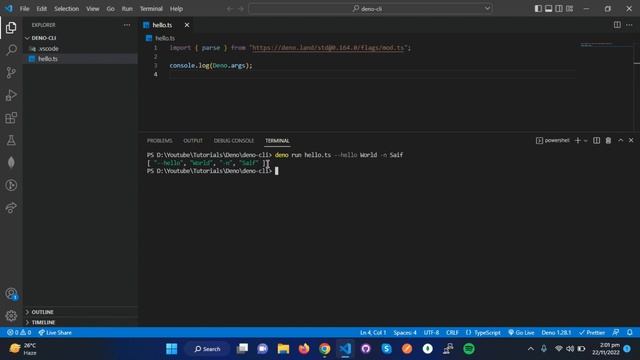Change indentation via Spaces: 4
The image size is (640, 360).
click(x=405, y=333)
